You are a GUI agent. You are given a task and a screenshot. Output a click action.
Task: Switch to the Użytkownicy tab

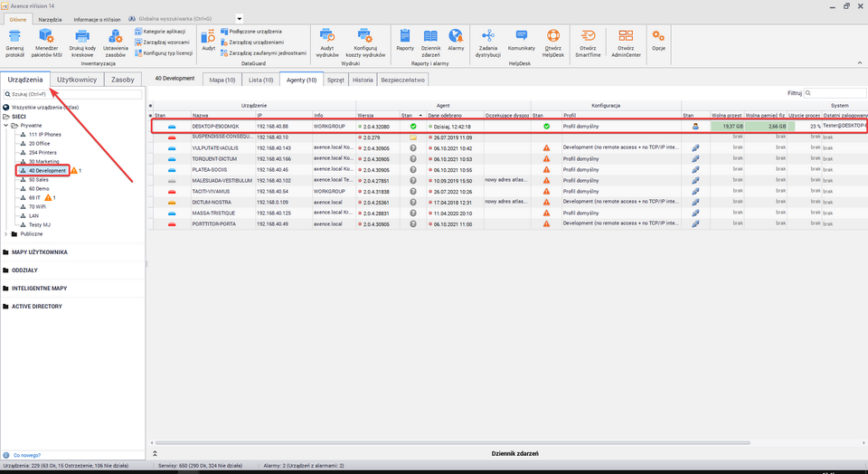pyautogui.click(x=76, y=80)
